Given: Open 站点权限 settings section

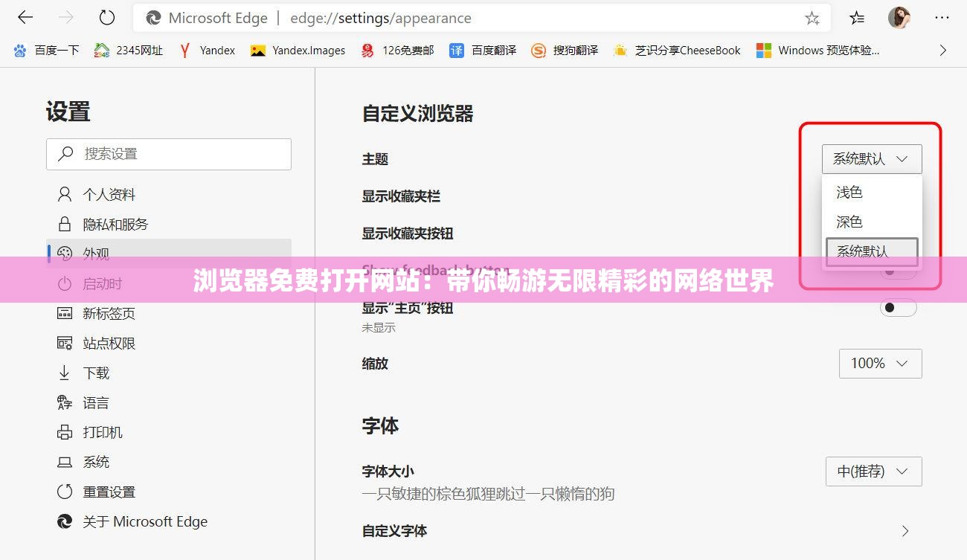Looking at the screenshot, I should (169, 344).
